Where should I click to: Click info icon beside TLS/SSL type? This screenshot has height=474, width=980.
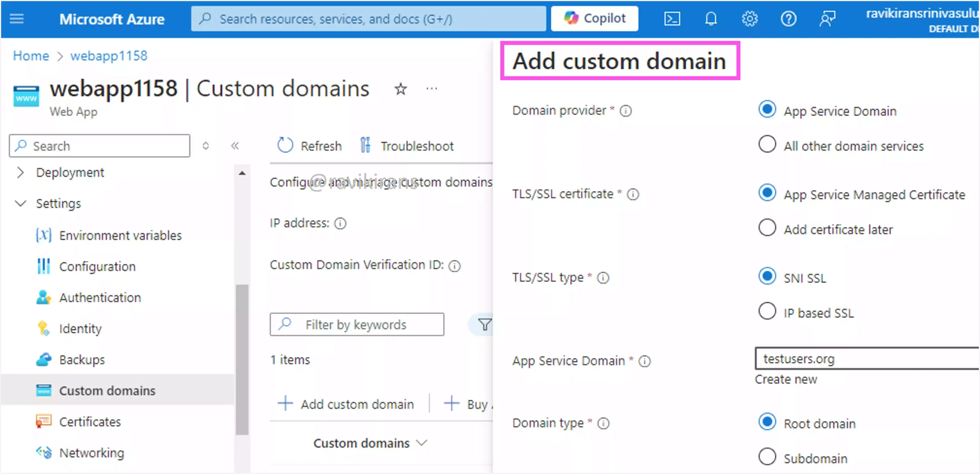tap(603, 278)
